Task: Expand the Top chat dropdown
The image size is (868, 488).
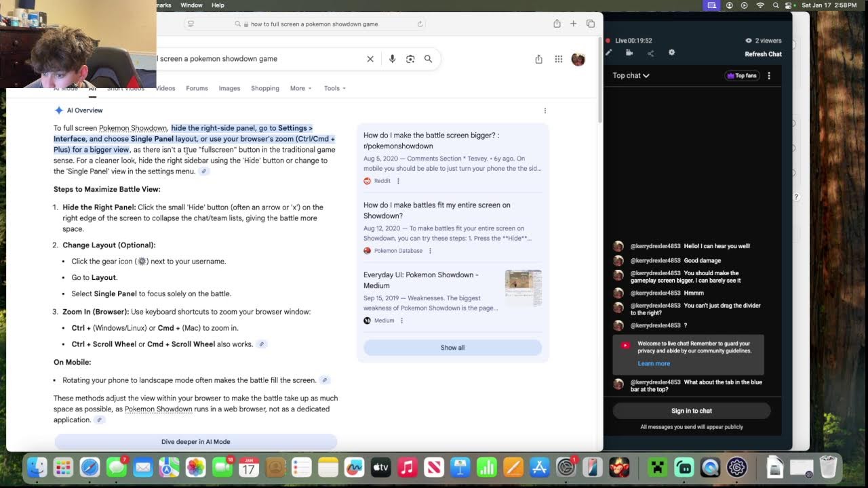Action: coord(631,76)
